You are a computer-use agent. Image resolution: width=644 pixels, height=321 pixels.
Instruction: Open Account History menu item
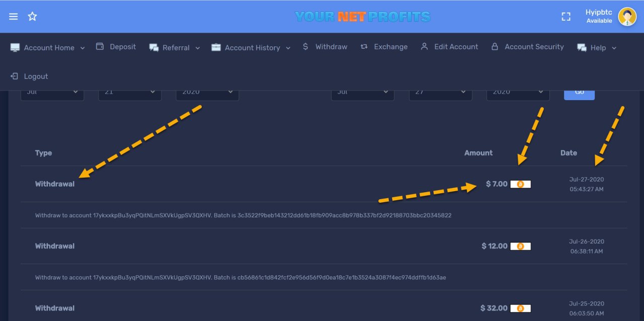253,48
